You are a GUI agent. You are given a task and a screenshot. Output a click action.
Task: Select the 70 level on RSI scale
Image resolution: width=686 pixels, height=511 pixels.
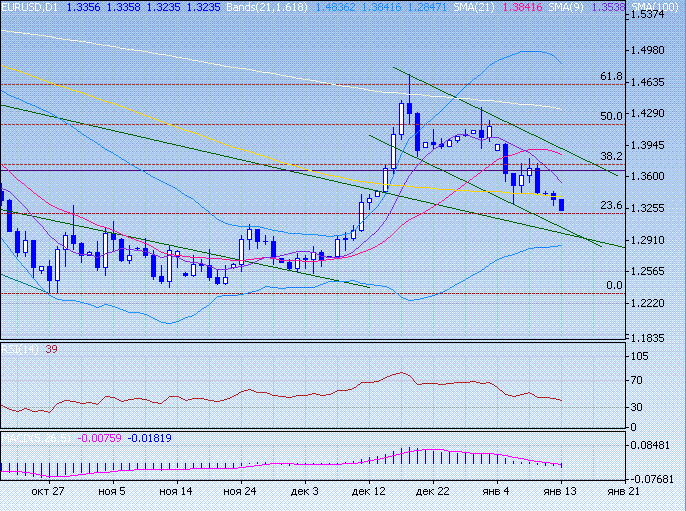(x=637, y=381)
